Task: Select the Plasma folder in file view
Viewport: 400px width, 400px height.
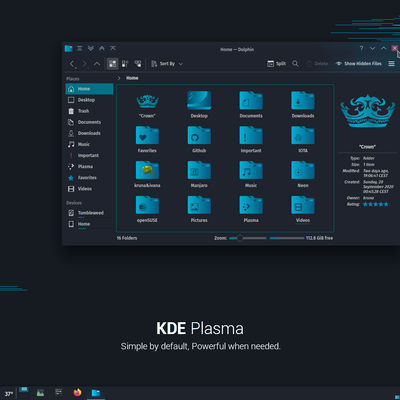Action: tap(251, 205)
